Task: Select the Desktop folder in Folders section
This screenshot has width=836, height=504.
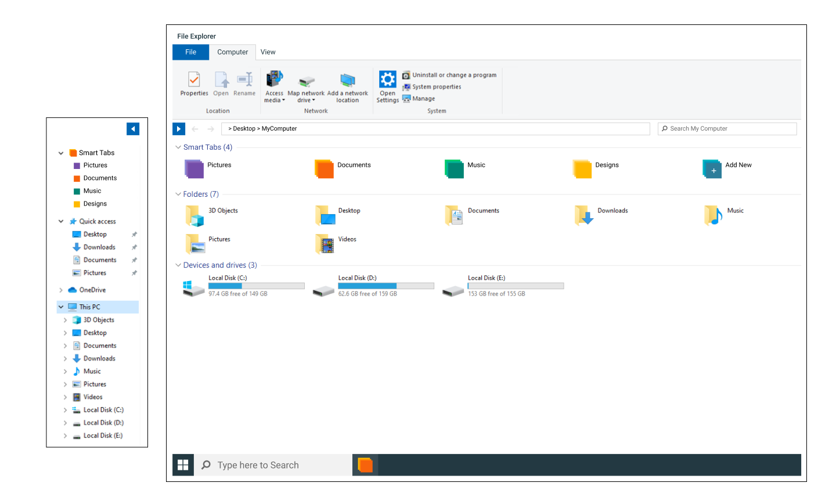Action: [x=338, y=215]
